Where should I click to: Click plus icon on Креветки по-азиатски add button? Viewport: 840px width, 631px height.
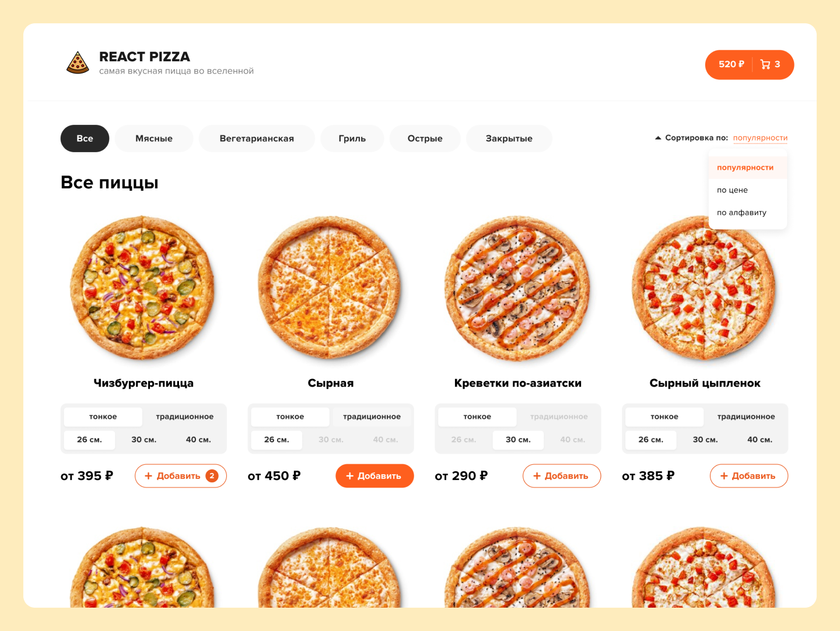pyautogui.click(x=537, y=476)
